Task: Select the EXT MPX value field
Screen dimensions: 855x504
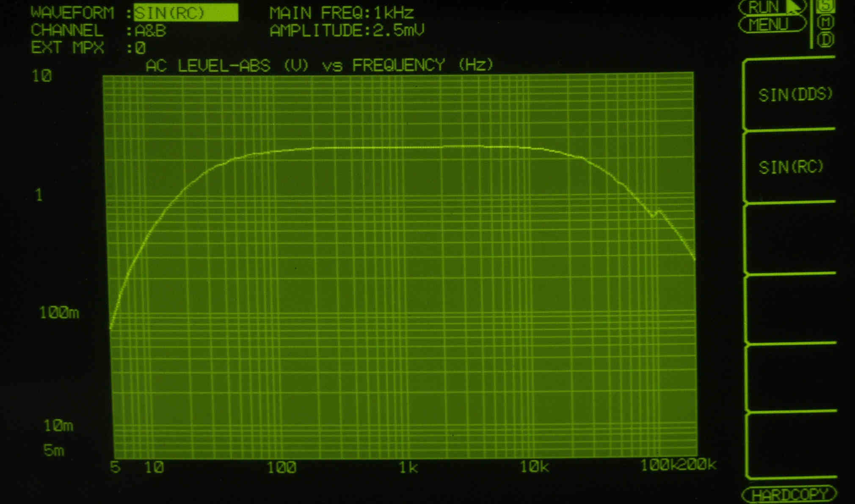Action: pyautogui.click(x=141, y=48)
